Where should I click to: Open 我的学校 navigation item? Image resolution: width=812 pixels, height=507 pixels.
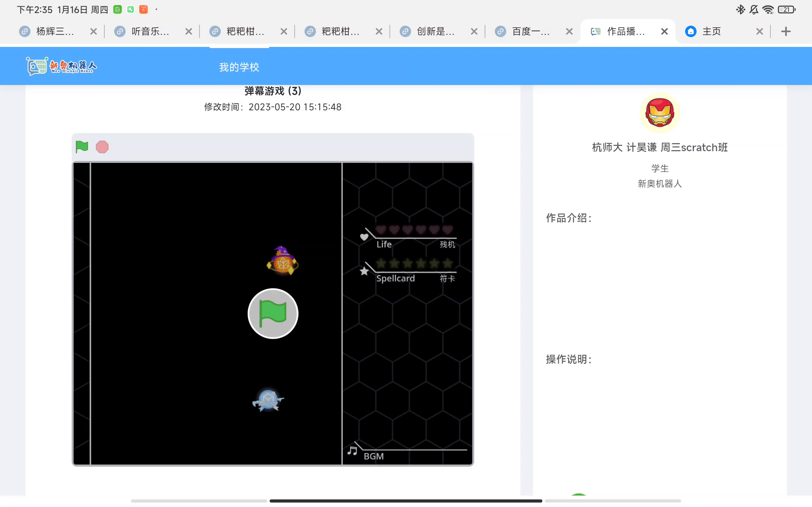[239, 67]
